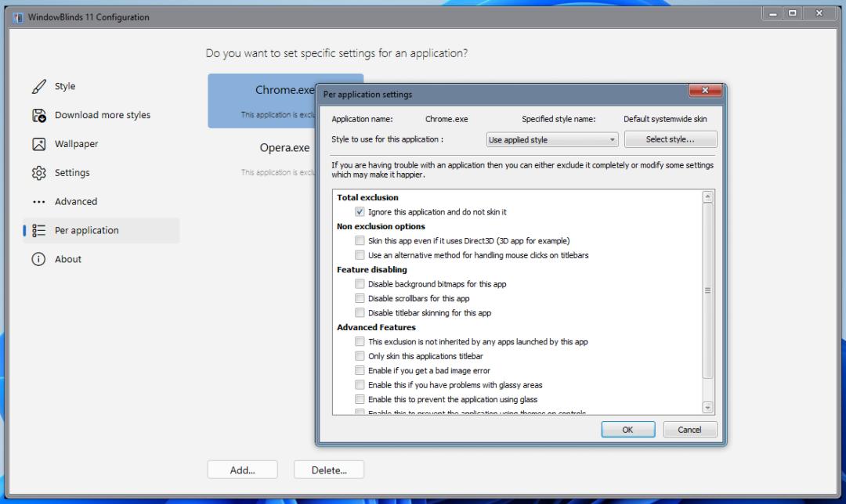
Task: Uncheck Ignore this application and do not skin it
Action: pos(360,211)
